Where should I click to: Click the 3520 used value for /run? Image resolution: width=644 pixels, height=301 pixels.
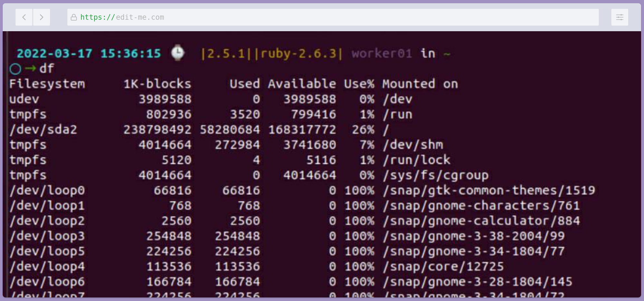click(x=245, y=114)
